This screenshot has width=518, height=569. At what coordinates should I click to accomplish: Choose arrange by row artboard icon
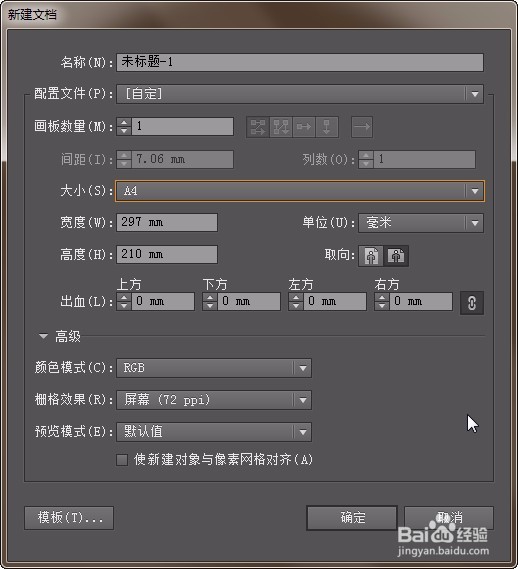(x=304, y=127)
